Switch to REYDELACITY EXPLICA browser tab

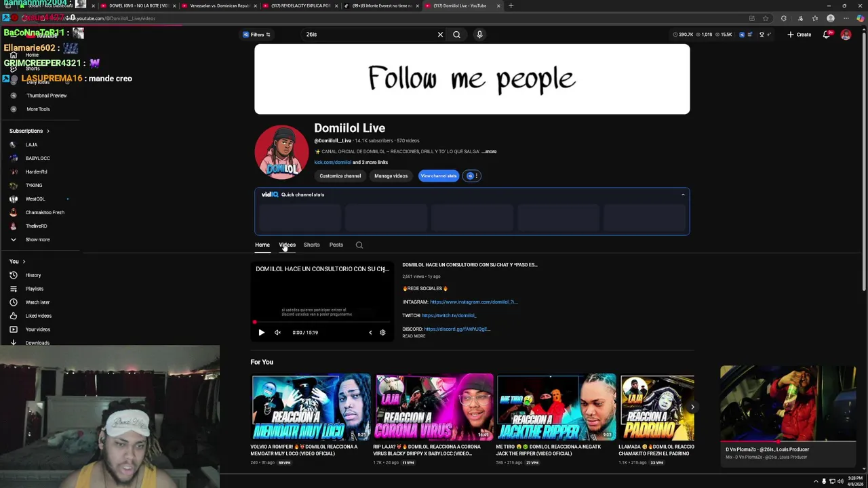[300, 5]
